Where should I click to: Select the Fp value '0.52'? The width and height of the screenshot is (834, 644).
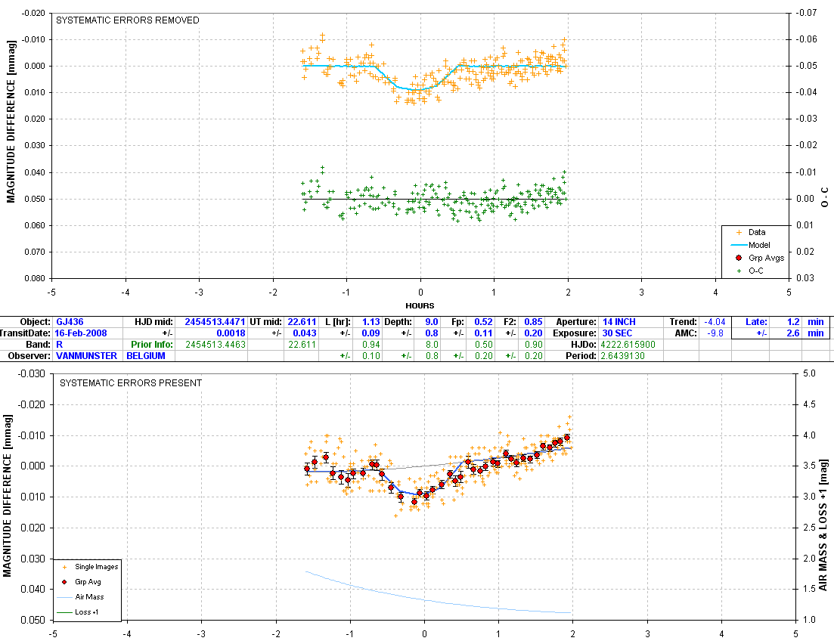[x=483, y=322]
